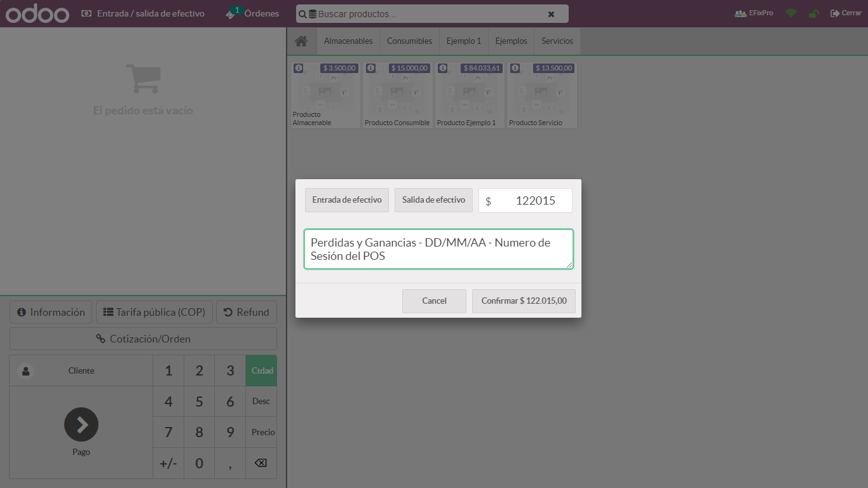Viewport: 868px width, 488px height.
Task: Select Entrada de efectivo option
Action: 347,200
